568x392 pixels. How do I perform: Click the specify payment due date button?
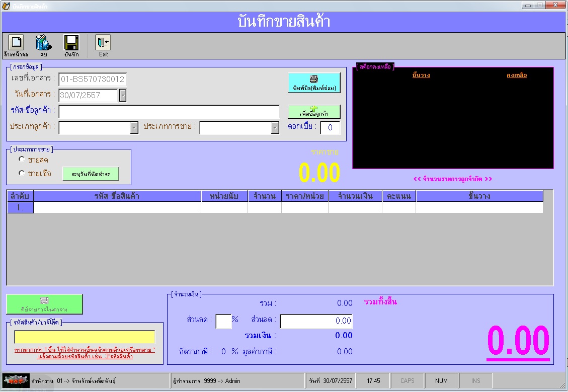pos(91,174)
